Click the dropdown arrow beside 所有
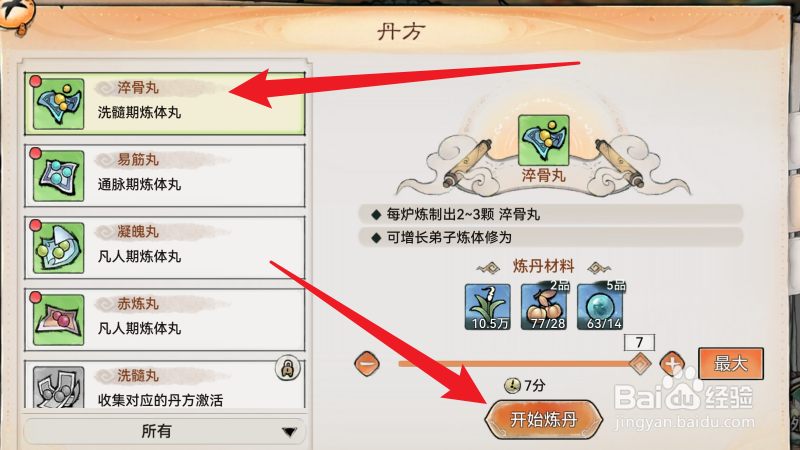This screenshot has width=800, height=450. [x=289, y=433]
